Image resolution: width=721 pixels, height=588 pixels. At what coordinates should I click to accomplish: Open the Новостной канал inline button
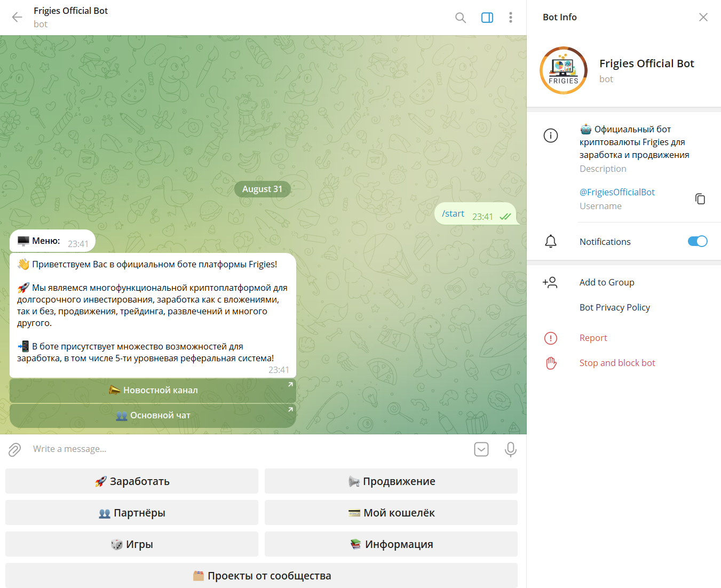coord(153,390)
